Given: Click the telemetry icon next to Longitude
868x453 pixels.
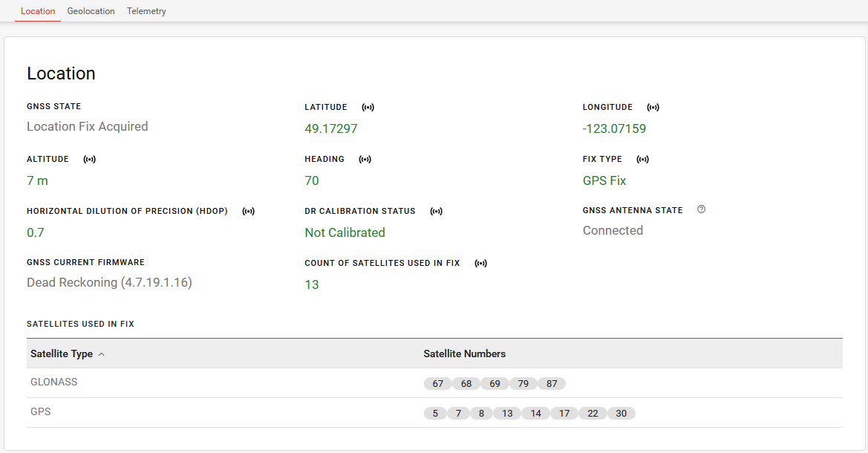Looking at the screenshot, I should point(653,108).
